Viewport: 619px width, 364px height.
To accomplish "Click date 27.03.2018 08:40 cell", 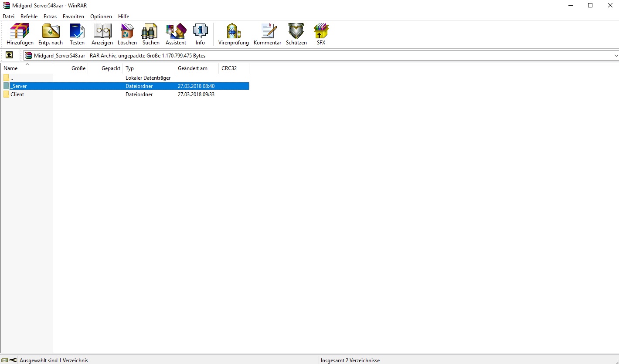I will pos(196,86).
